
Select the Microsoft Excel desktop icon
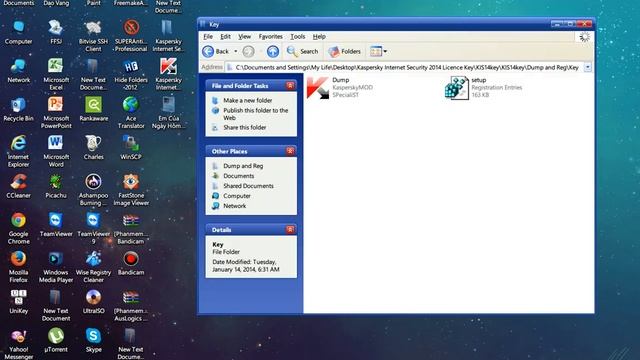(x=56, y=74)
